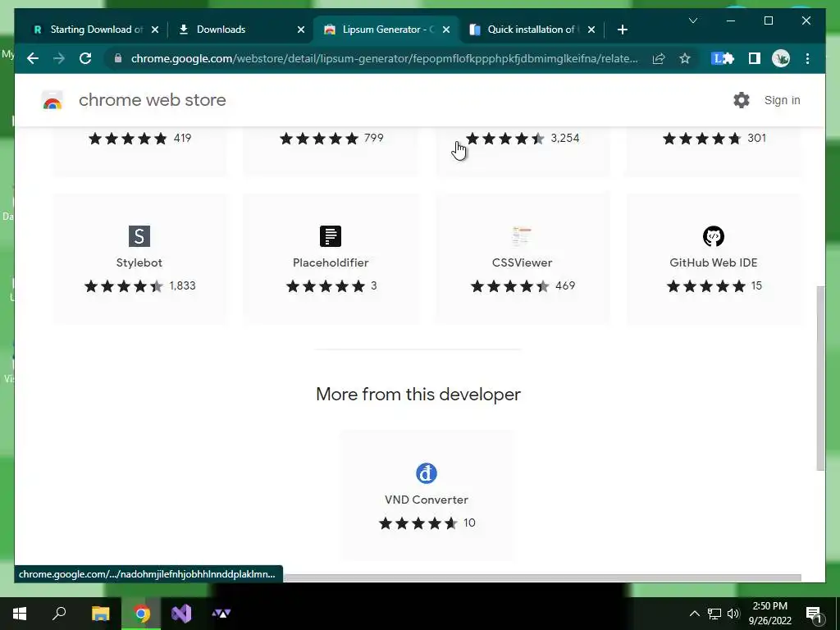
Task: Open the Lipsum extension icon in toolbar
Action: pos(717,58)
